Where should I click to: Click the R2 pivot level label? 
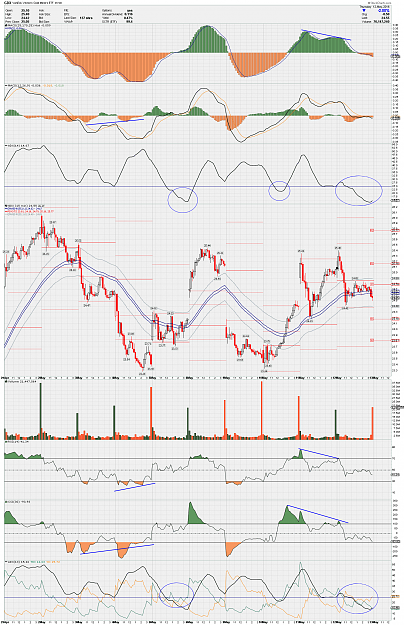[372, 230]
